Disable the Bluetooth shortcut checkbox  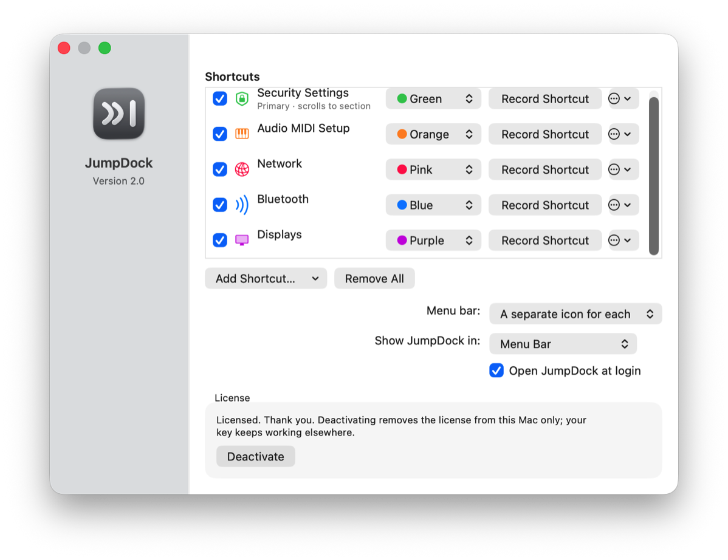click(219, 205)
